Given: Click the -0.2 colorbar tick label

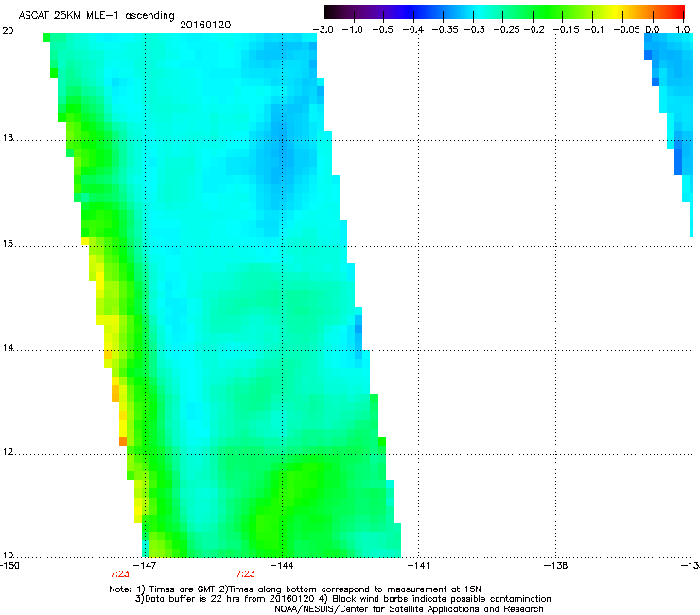Looking at the screenshot, I should tap(534, 30).
